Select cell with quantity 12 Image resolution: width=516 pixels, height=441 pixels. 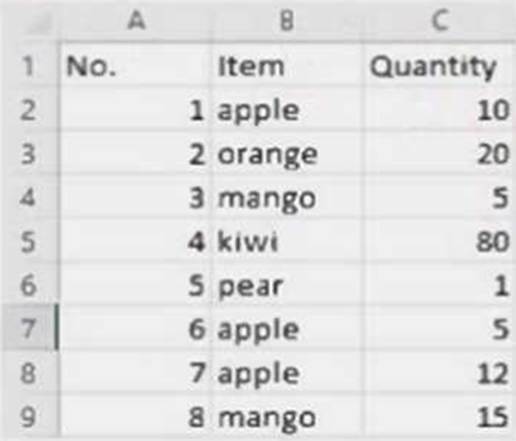[x=439, y=372]
